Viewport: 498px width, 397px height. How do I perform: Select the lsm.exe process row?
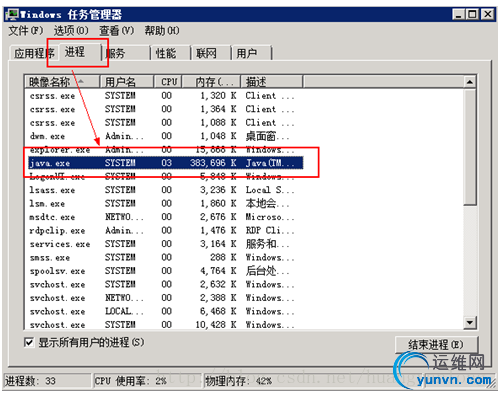pos(166,203)
